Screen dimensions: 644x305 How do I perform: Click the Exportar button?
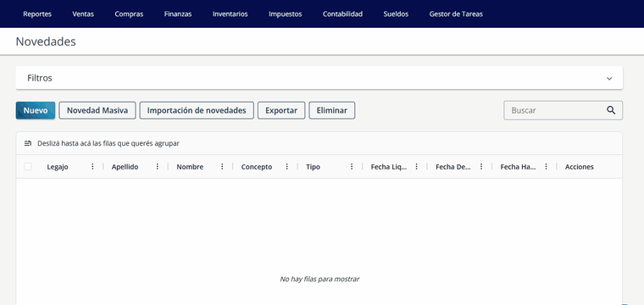(281, 110)
